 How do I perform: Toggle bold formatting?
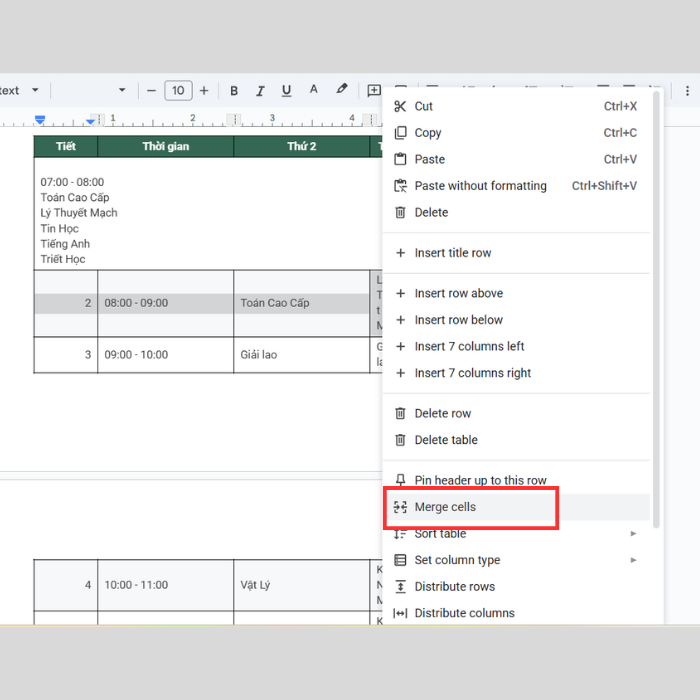[234, 91]
